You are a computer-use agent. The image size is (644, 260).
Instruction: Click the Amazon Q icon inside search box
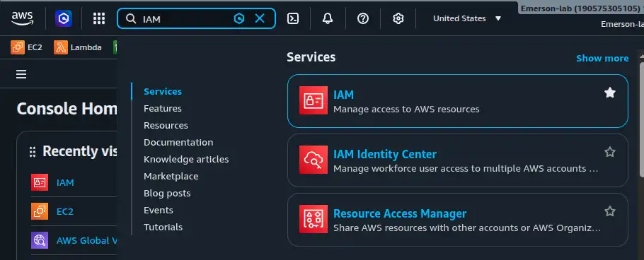pos(239,18)
